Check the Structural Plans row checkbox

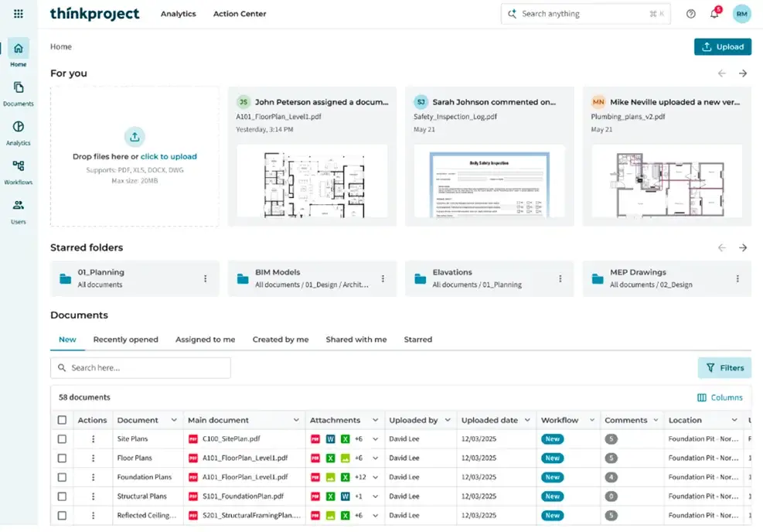[62, 496]
